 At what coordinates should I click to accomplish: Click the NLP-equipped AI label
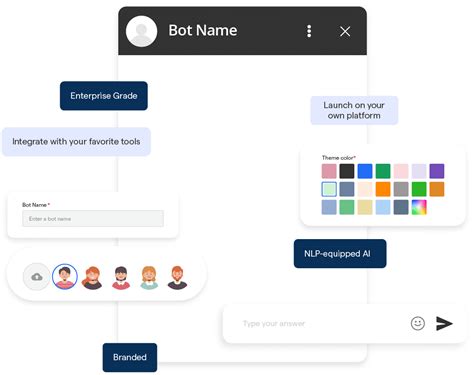(340, 253)
